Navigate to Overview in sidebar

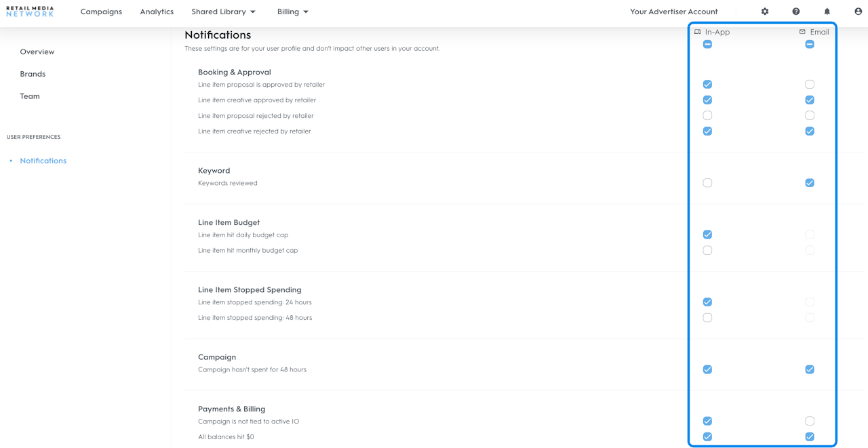[37, 52]
